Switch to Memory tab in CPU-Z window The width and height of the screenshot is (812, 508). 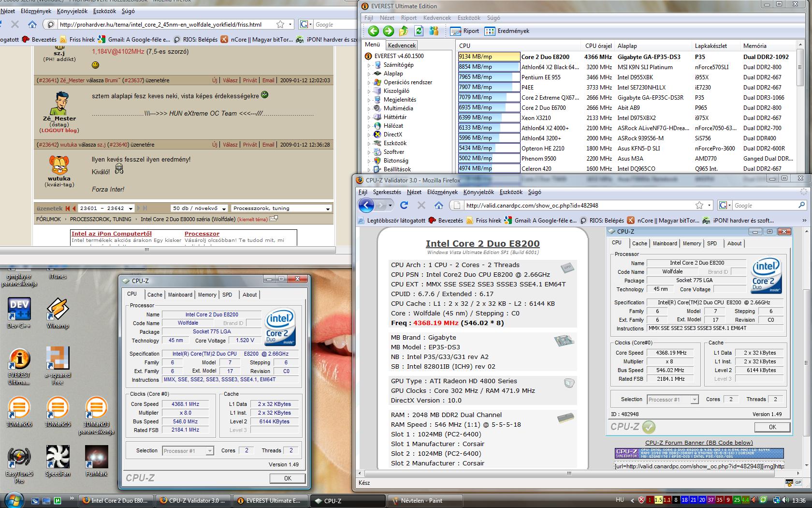(x=207, y=295)
